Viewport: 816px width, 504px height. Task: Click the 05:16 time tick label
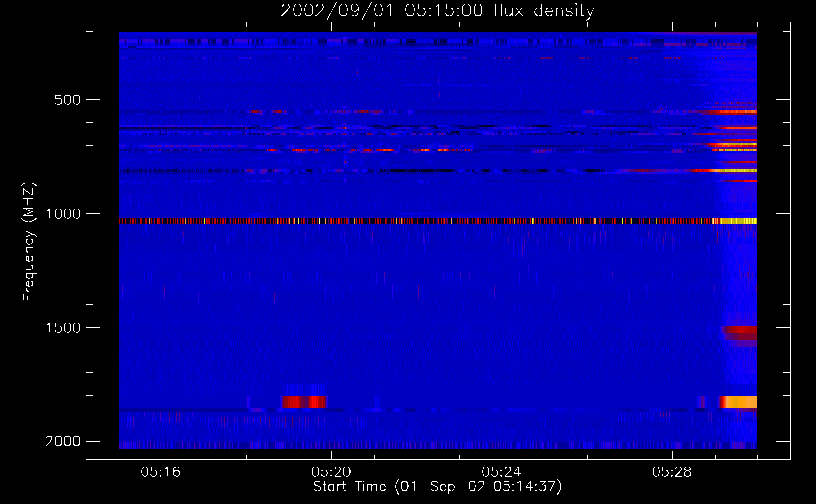click(x=161, y=472)
